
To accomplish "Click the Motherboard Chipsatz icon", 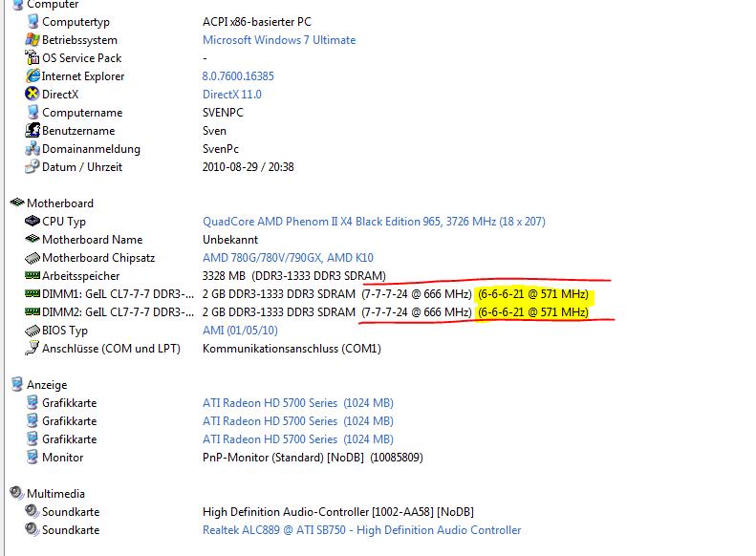I will point(32,258).
